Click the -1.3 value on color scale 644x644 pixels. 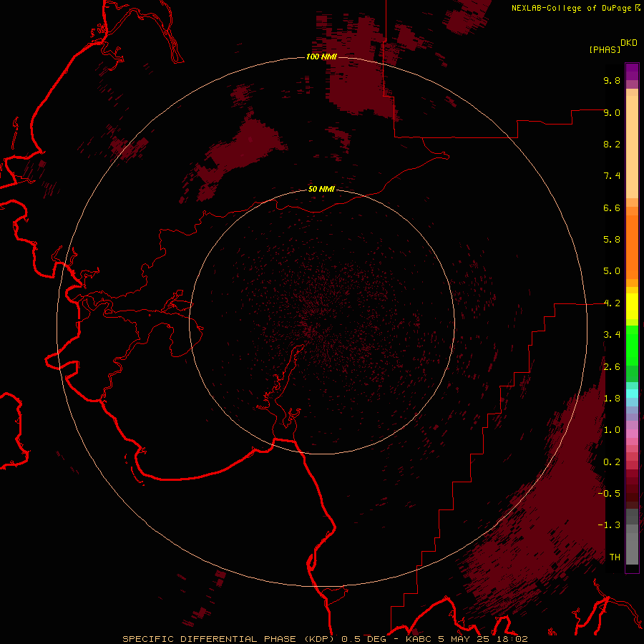coord(609,525)
